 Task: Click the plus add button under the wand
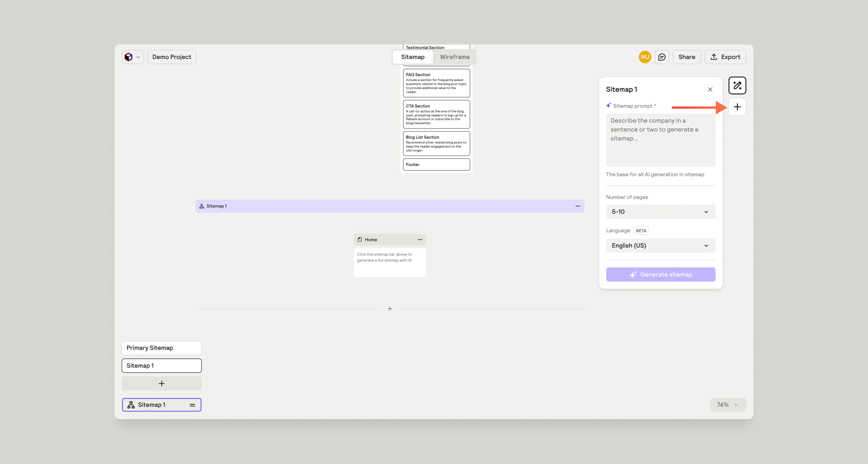pos(737,107)
